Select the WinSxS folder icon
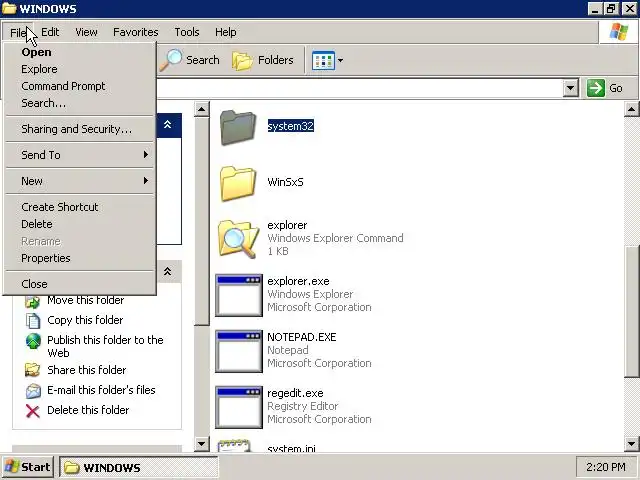The image size is (640, 480). [238, 183]
